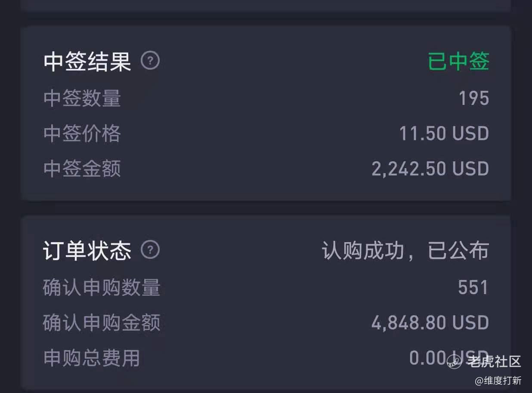The width and height of the screenshot is (532, 393).
Task: Tap the 551 subscription quantity value
Action: [473, 288]
